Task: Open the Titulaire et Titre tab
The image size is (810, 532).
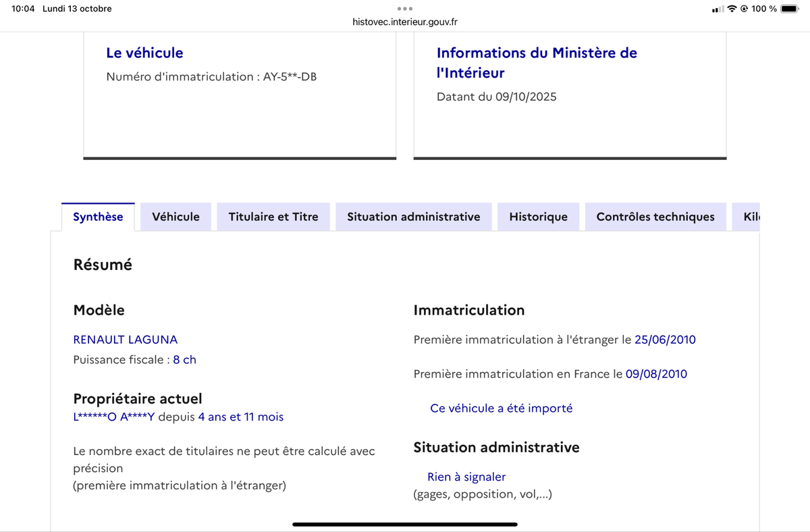Action: point(273,217)
